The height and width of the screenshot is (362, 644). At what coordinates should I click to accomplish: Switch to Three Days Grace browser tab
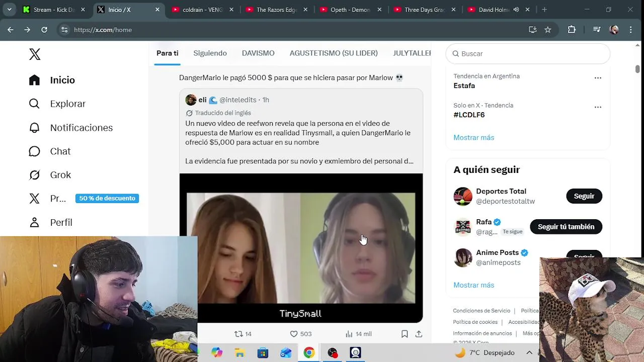coord(425,10)
